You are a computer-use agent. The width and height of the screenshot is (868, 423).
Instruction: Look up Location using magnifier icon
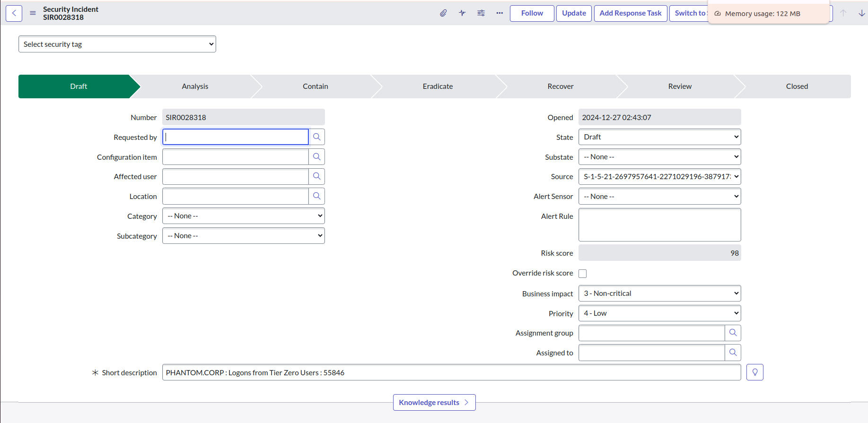(317, 196)
